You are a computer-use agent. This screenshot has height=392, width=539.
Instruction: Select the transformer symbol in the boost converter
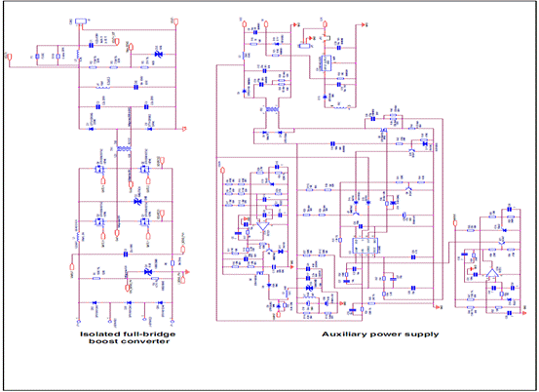coord(124,149)
